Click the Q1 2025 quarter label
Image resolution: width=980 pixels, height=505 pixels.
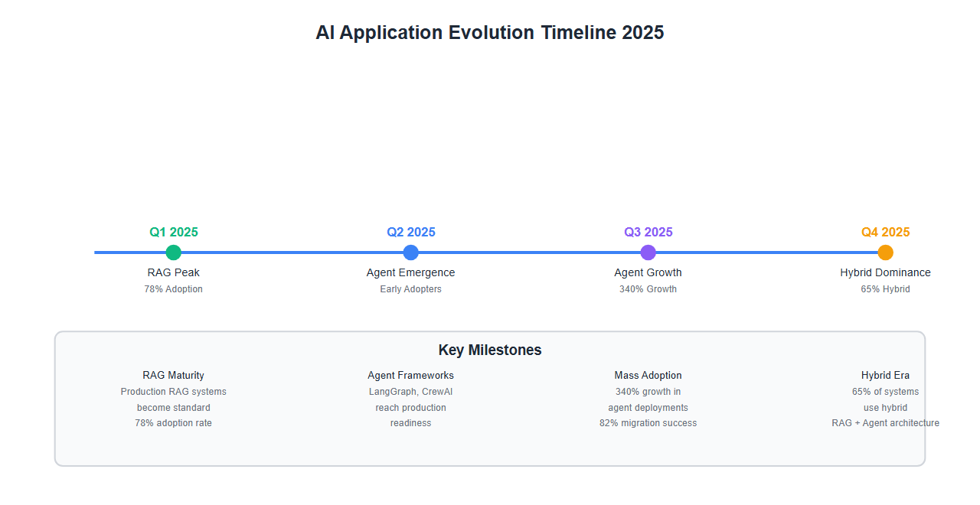[174, 233]
